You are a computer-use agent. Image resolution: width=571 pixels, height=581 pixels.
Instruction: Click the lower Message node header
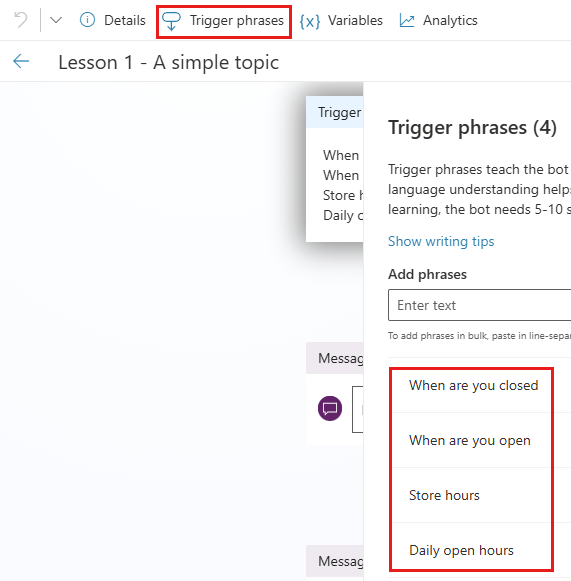point(335,561)
